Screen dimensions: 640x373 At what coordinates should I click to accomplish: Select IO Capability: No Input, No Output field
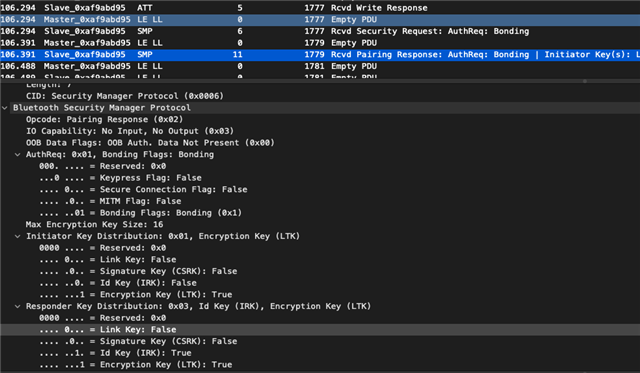[x=130, y=131]
